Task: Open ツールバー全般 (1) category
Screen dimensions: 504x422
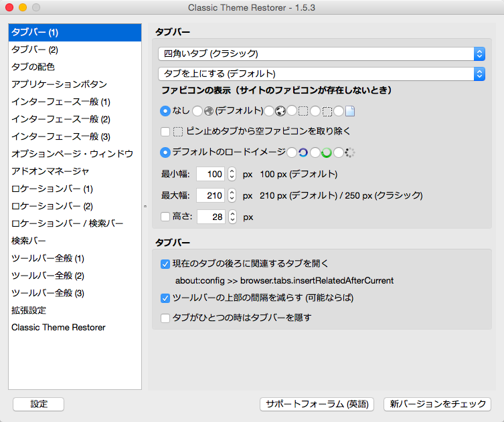Action: (75, 258)
